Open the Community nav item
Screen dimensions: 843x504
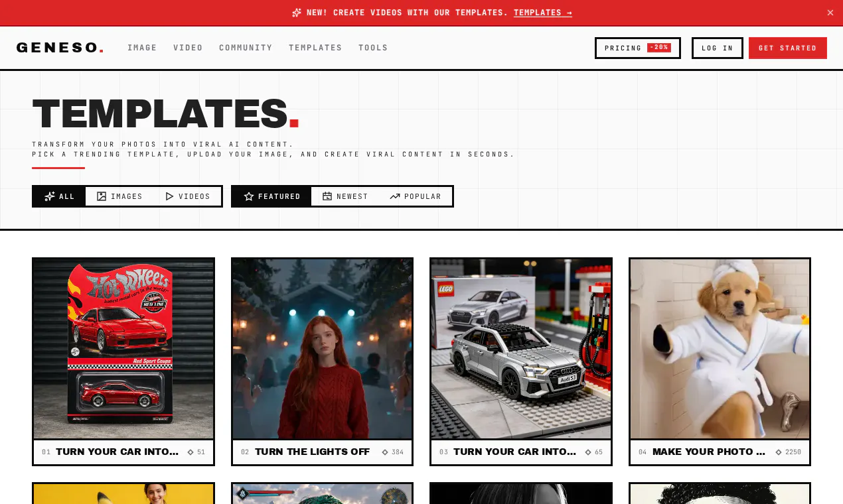(x=246, y=48)
